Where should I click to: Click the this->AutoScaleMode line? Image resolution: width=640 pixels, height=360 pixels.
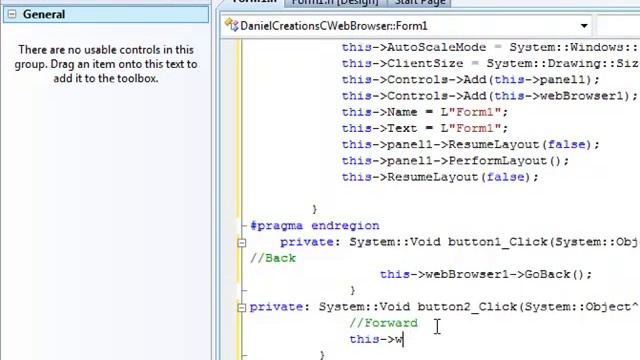pos(491,47)
